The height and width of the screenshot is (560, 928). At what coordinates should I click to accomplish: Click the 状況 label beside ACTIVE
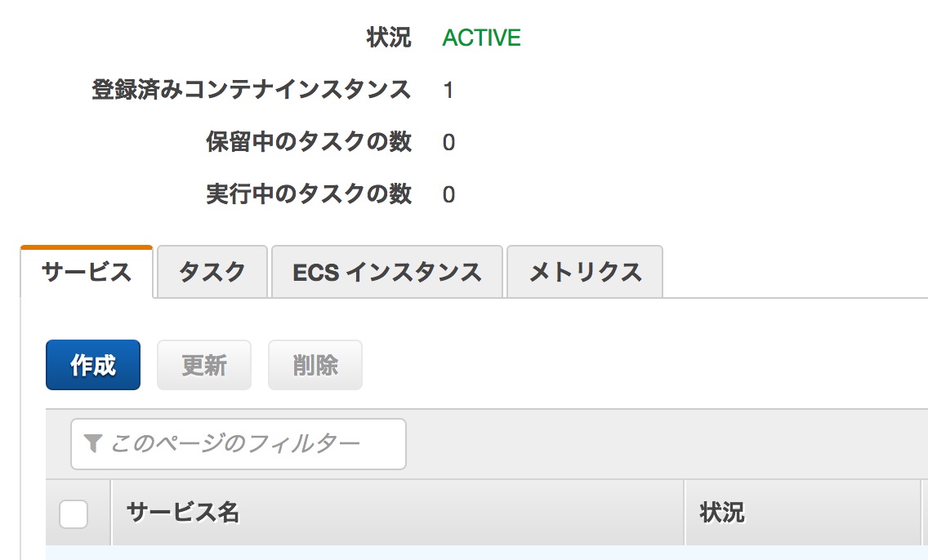tap(389, 38)
